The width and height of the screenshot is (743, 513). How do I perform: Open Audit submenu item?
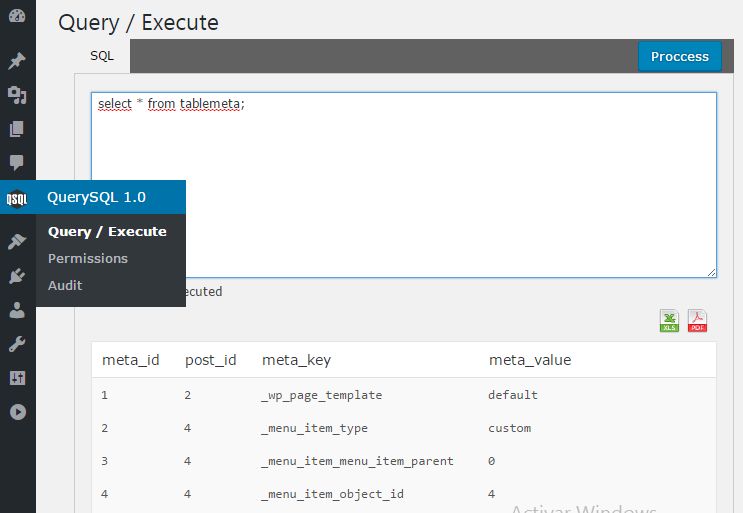coord(65,285)
